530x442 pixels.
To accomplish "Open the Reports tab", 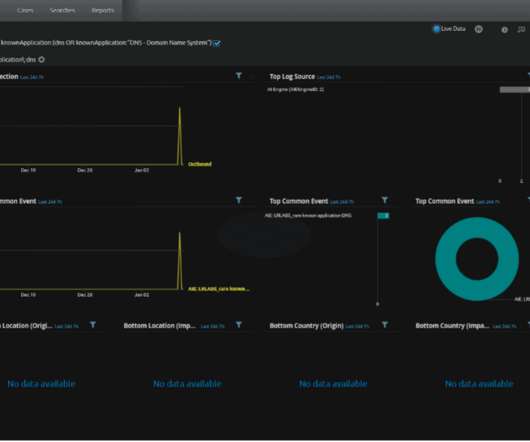I will (x=103, y=10).
